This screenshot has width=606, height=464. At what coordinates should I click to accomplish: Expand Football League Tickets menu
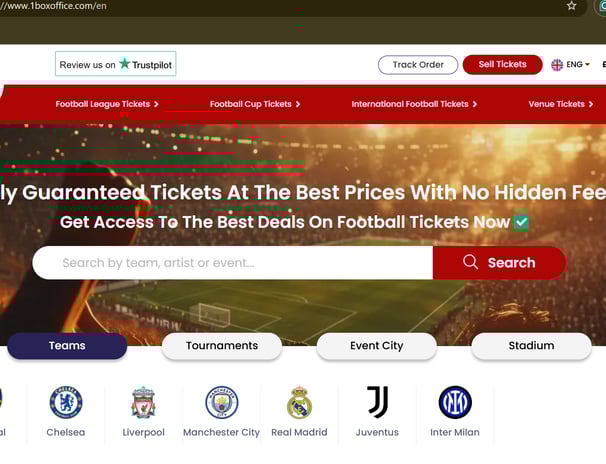coord(107,104)
